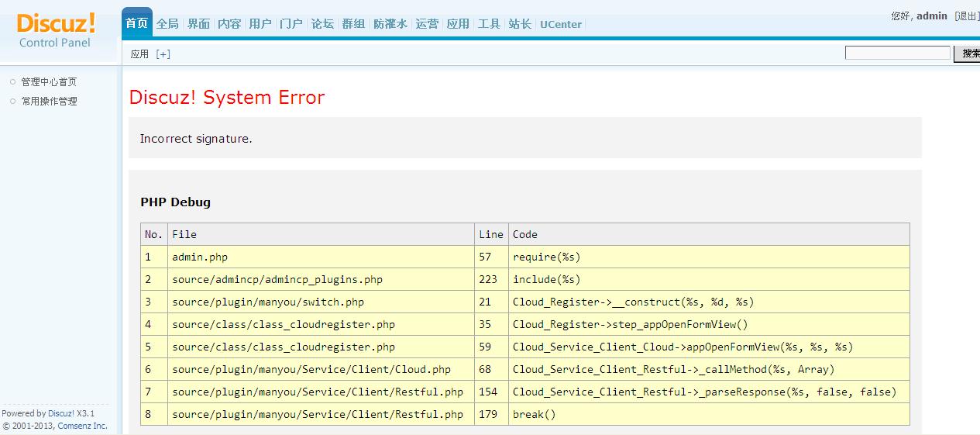Click the break() code cell

coord(709,414)
